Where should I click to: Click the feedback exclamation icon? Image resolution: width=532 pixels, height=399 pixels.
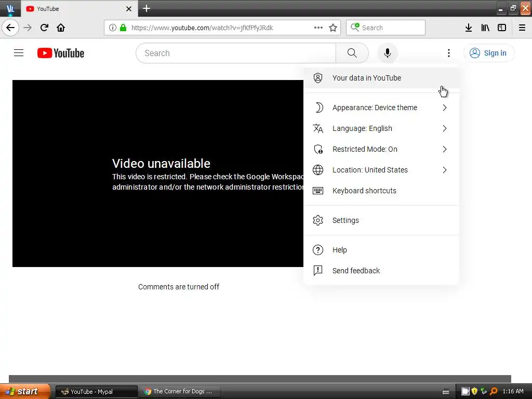point(318,270)
